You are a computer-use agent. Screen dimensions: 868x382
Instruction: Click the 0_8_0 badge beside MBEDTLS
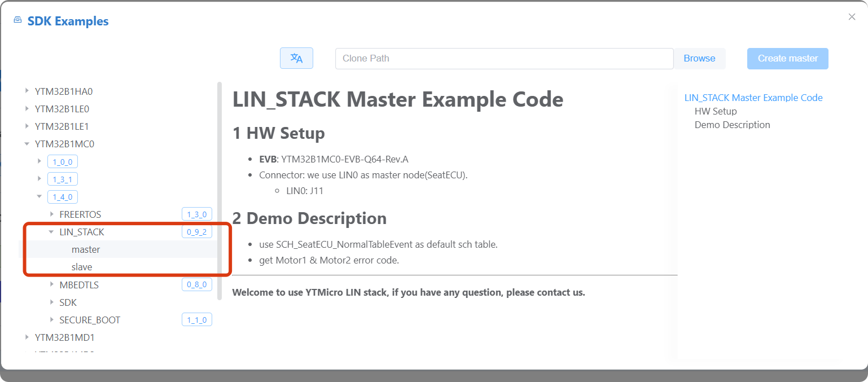coord(197,285)
